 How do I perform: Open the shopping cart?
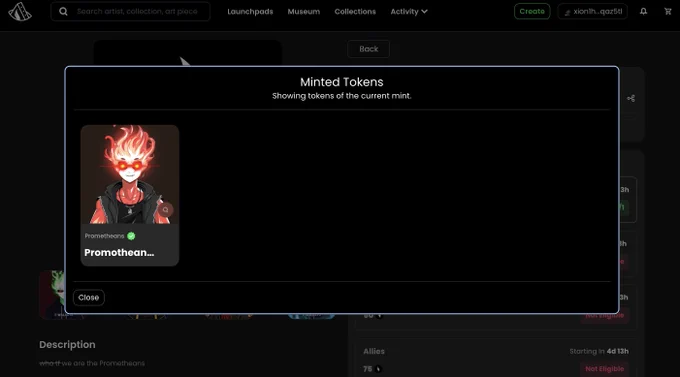pos(668,11)
